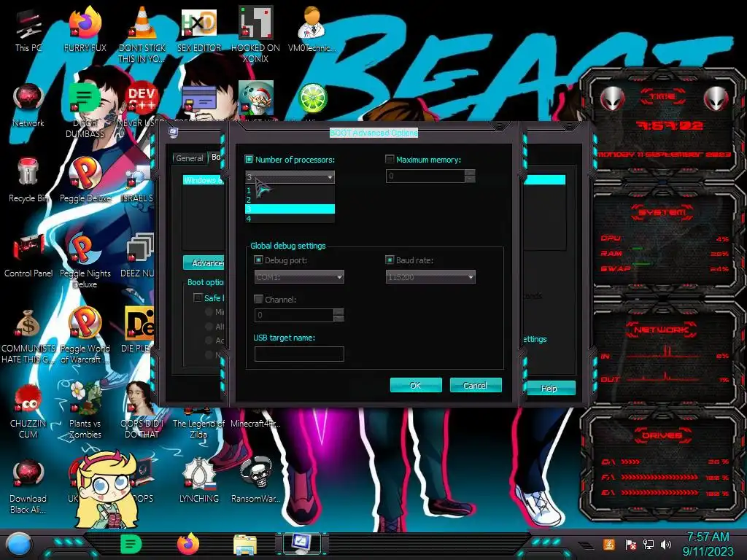Screen dimensions: 747x560
Task: Toggle the Baud rate checkbox
Action: (390, 260)
